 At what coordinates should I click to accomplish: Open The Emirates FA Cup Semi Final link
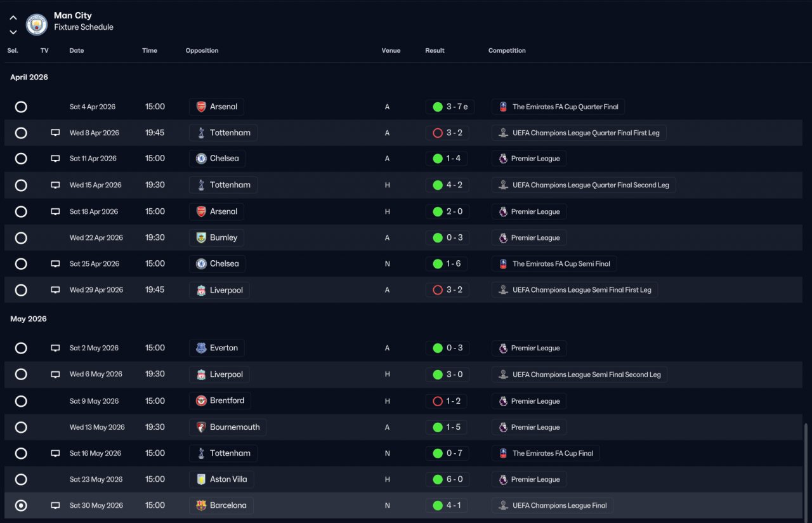[x=554, y=263]
